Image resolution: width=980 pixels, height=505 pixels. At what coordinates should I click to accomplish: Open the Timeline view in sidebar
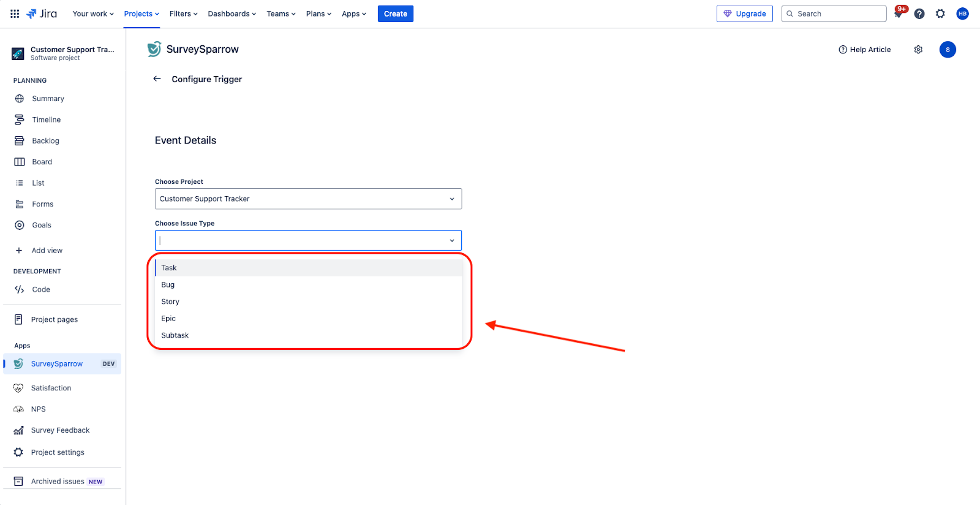tap(47, 120)
